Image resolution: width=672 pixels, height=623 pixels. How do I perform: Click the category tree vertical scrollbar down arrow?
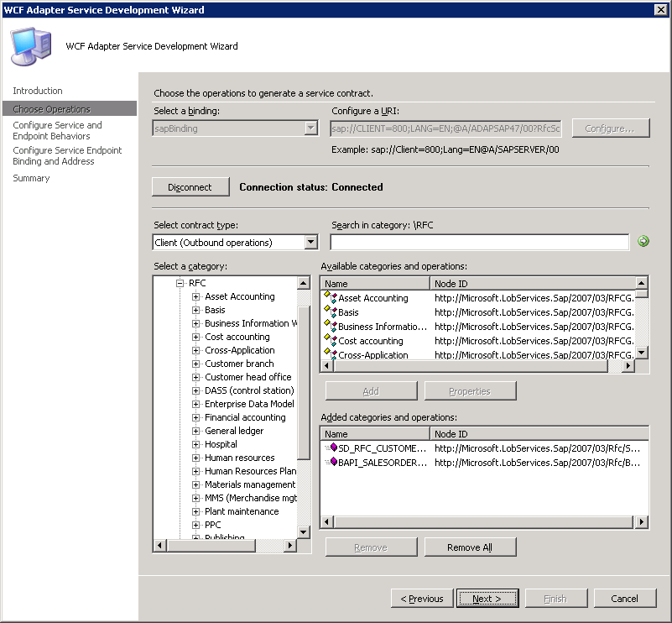pyautogui.click(x=304, y=532)
